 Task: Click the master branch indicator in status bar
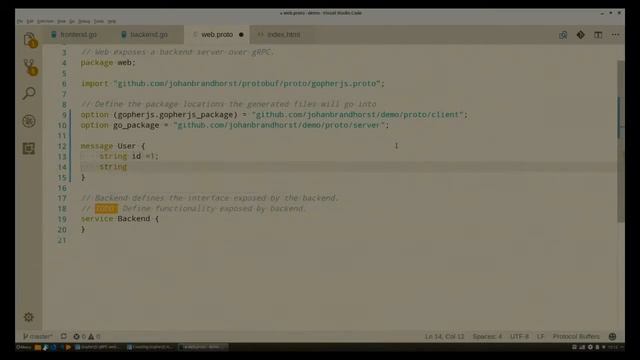click(x=38, y=336)
